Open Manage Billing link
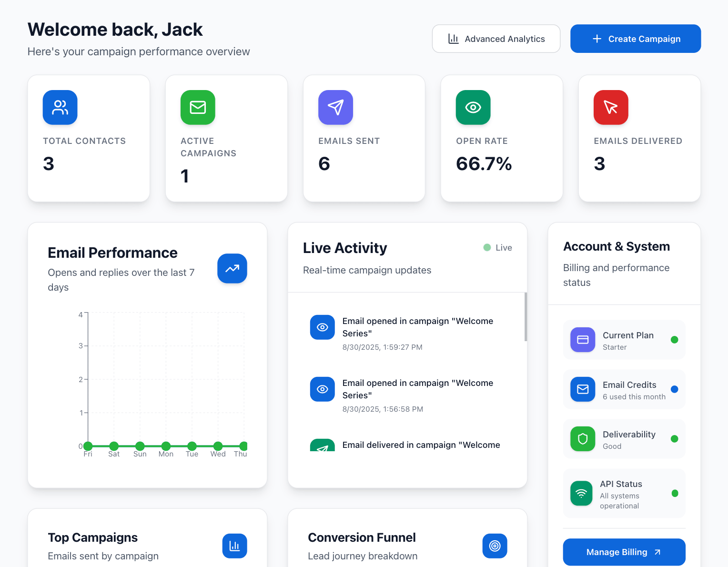 [624, 552]
